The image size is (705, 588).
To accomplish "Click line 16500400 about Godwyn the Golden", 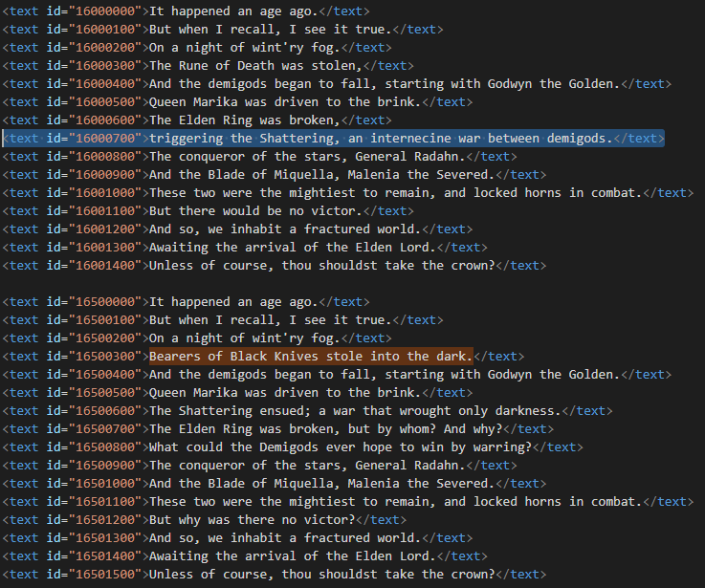I will point(338,375).
